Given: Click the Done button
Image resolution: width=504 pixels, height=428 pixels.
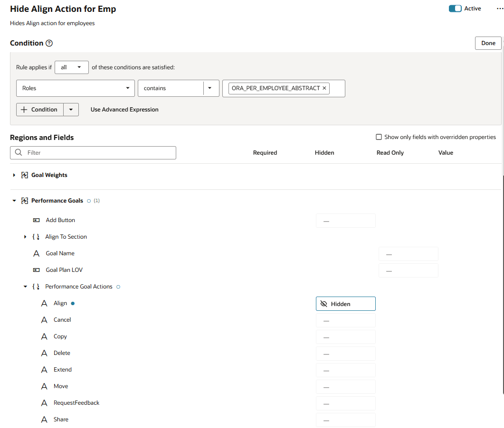Looking at the screenshot, I should click(488, 43).
